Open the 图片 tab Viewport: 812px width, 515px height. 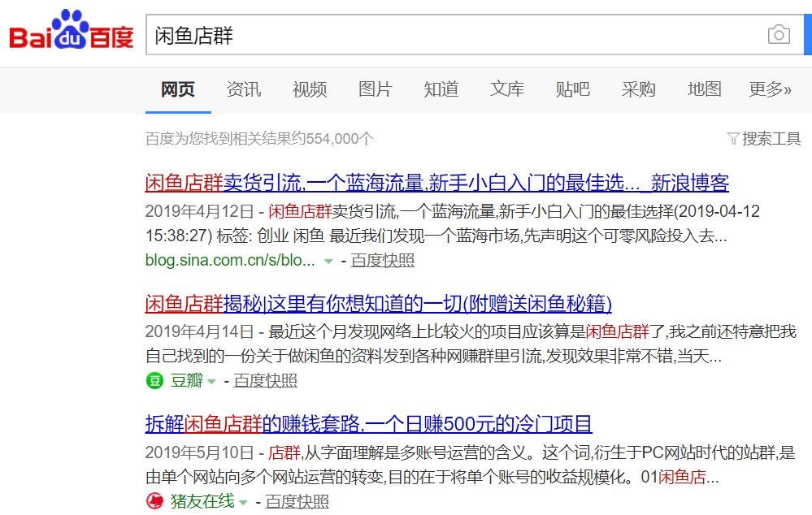(375, 89)
